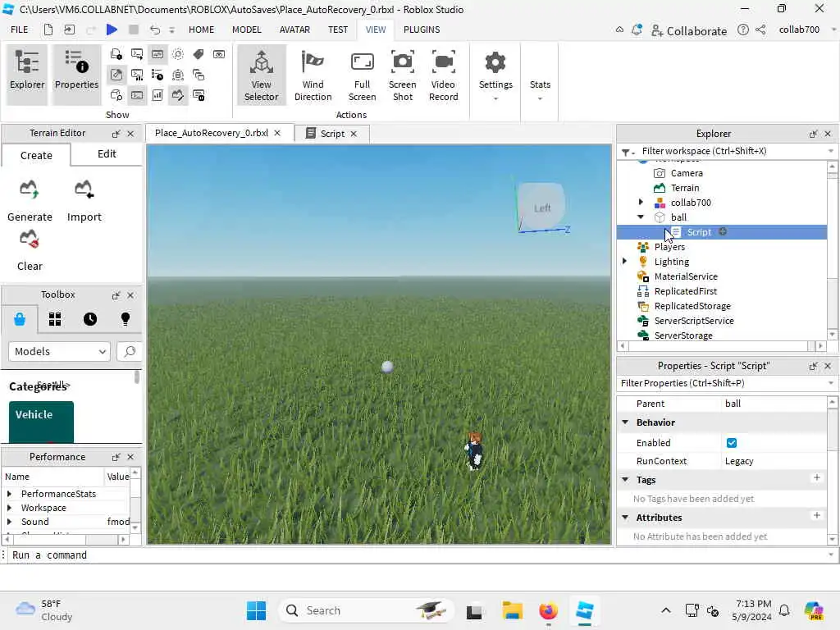This screenshot has height=630, width=840.
Task: Click the Collaborate button
Action: pyautogui.click(x=689, y=30)
